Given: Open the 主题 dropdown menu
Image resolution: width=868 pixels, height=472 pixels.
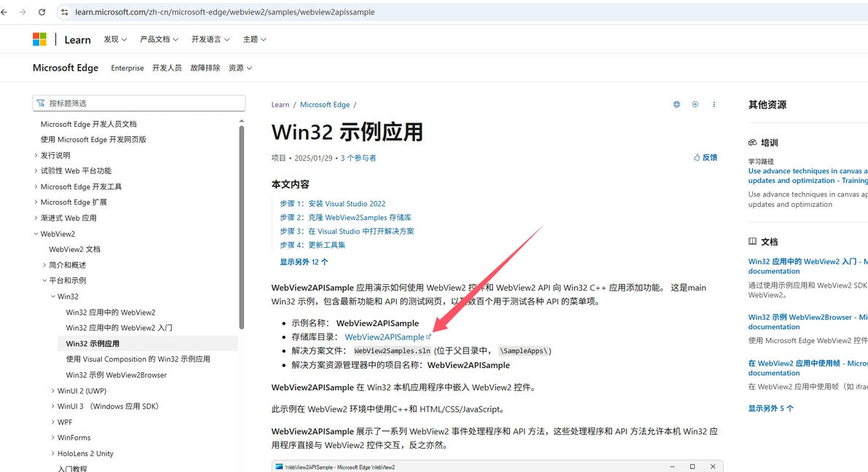Looking at the screenshot, I should coord(255,39).
